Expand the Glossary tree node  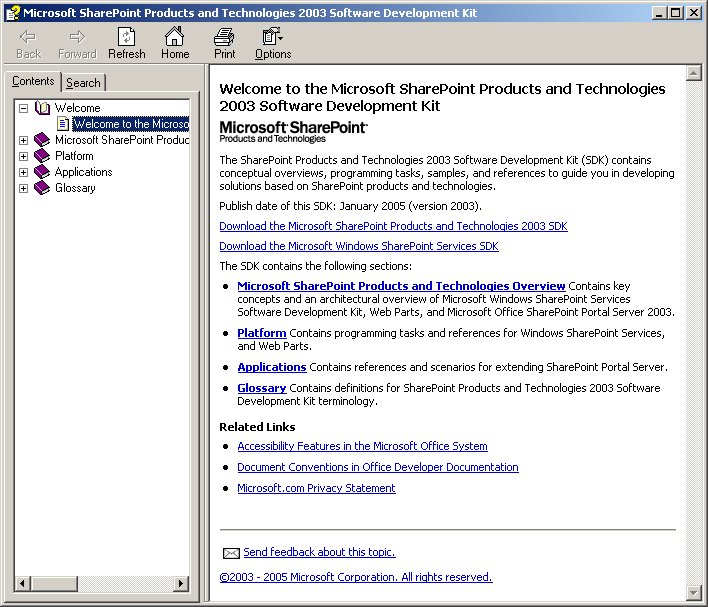23,188
